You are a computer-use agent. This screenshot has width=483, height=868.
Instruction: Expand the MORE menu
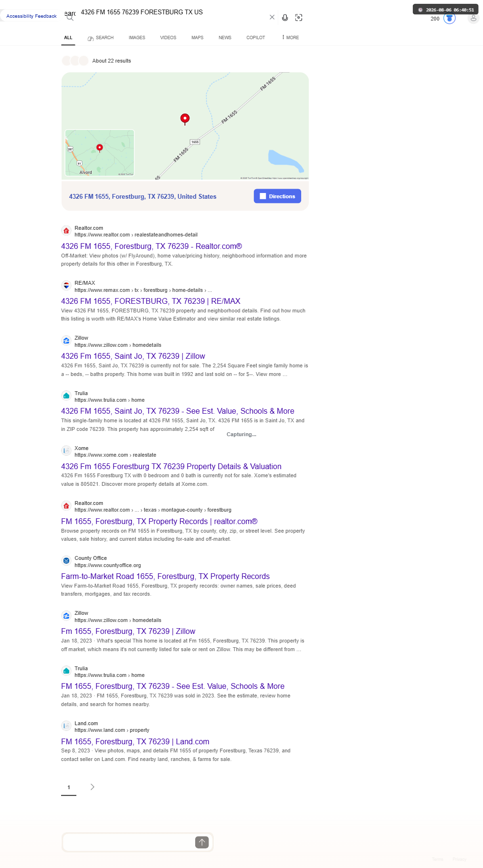290,38
